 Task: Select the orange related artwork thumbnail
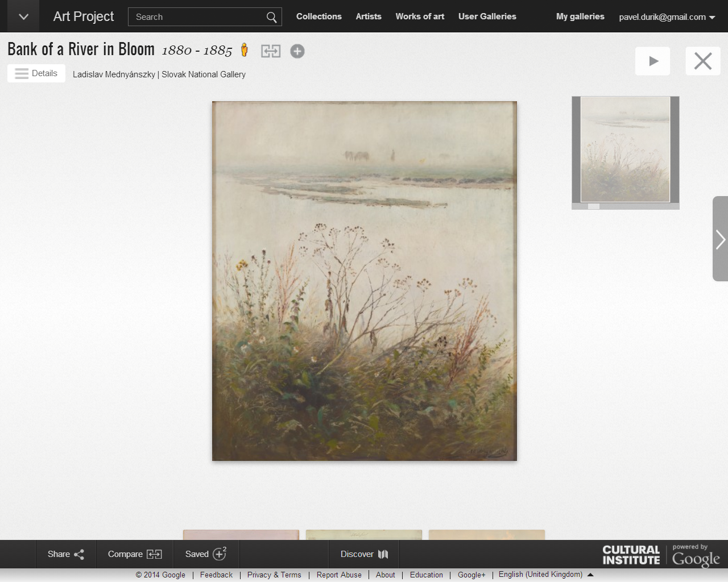pos(487,535)
